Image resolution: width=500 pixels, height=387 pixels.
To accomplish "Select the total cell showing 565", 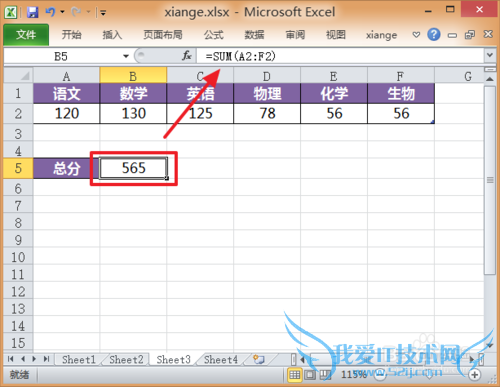I will coord(133,168).
